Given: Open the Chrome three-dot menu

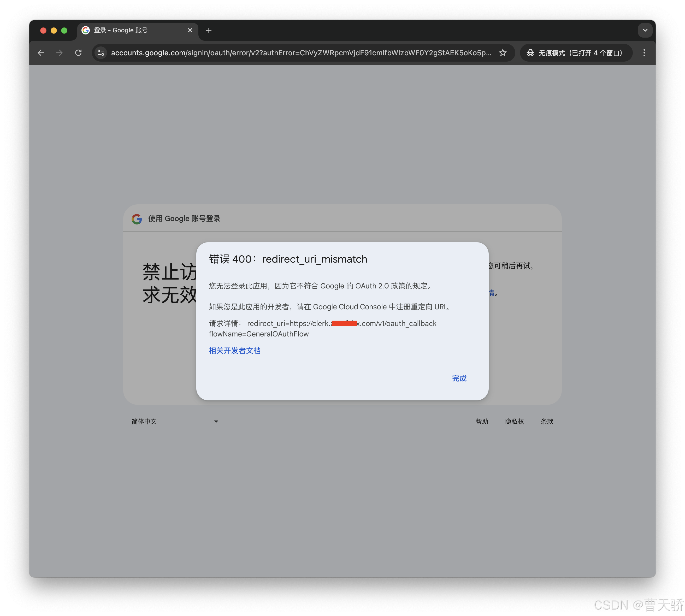Looking at the screenshot, I should [x=644, y=53].
